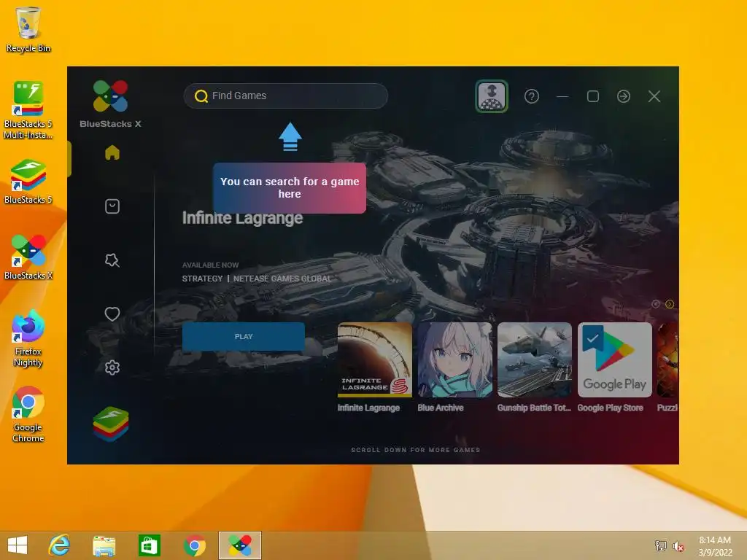
Task: Open the user profile avatar
Action: (x=492, y=96)
